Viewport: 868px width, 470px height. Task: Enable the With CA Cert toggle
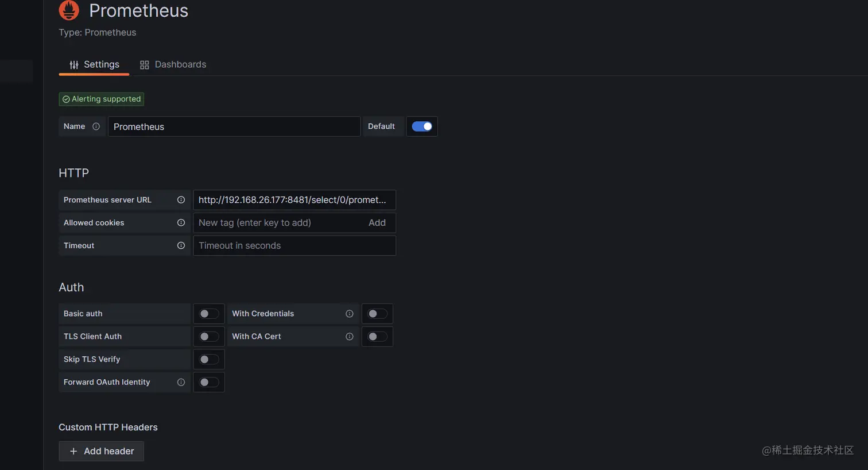click(x=377, y=337)
